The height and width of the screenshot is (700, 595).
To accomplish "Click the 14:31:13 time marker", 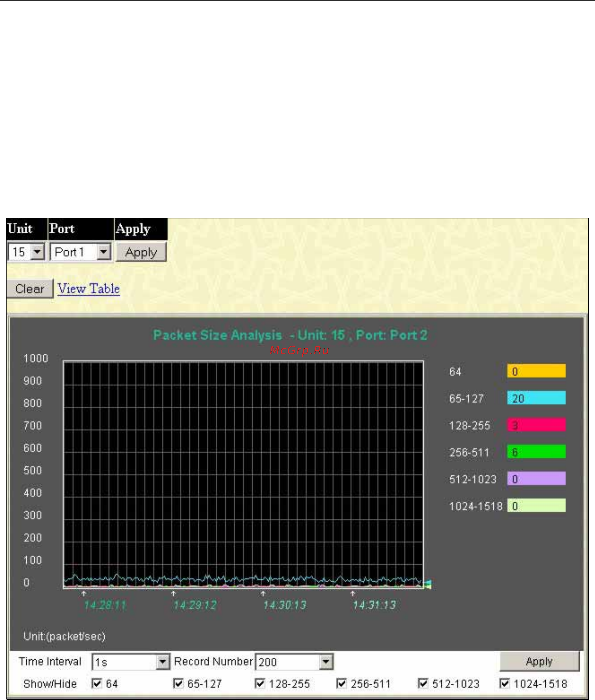I will pos(374,605).
